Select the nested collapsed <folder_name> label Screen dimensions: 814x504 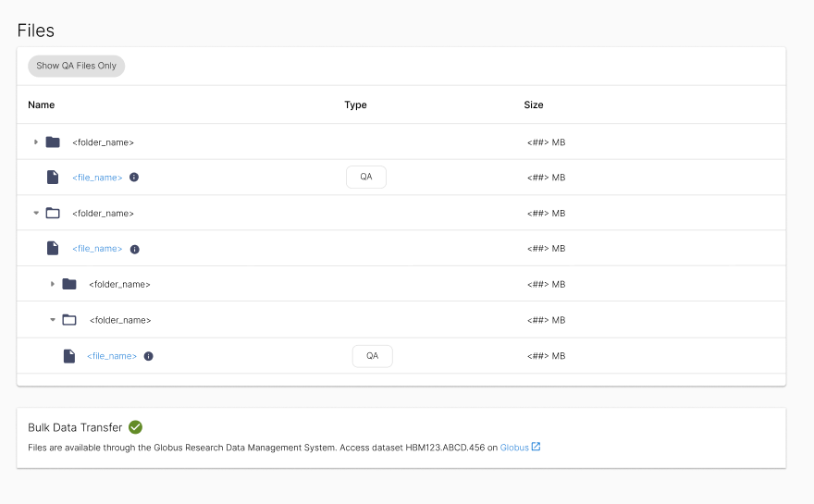(120, 285)
